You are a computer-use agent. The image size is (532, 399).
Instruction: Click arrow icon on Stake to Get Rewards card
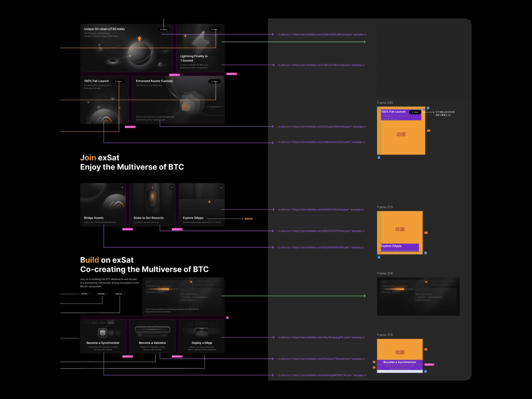pyautogui.click(x=171, y=188)
